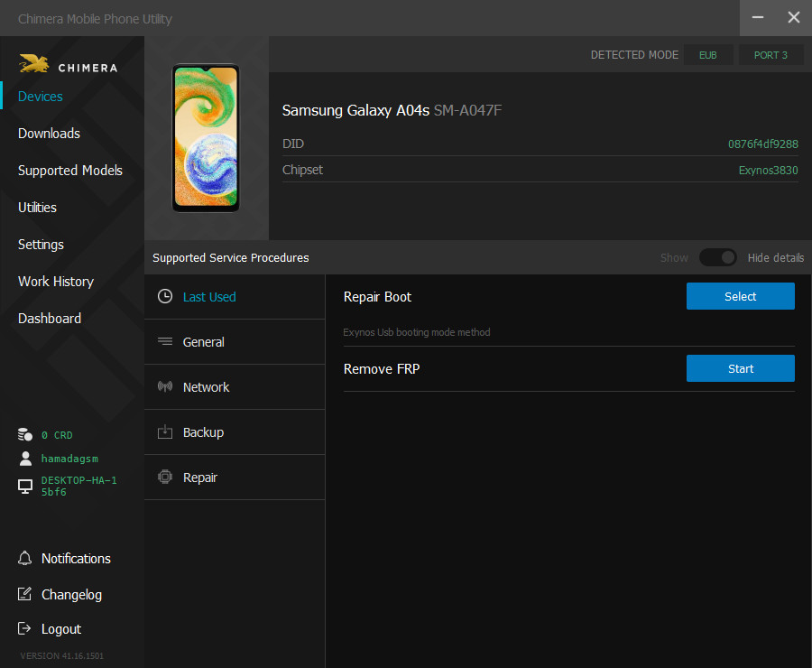Start the Remove FRP procedure

(741, 368)
